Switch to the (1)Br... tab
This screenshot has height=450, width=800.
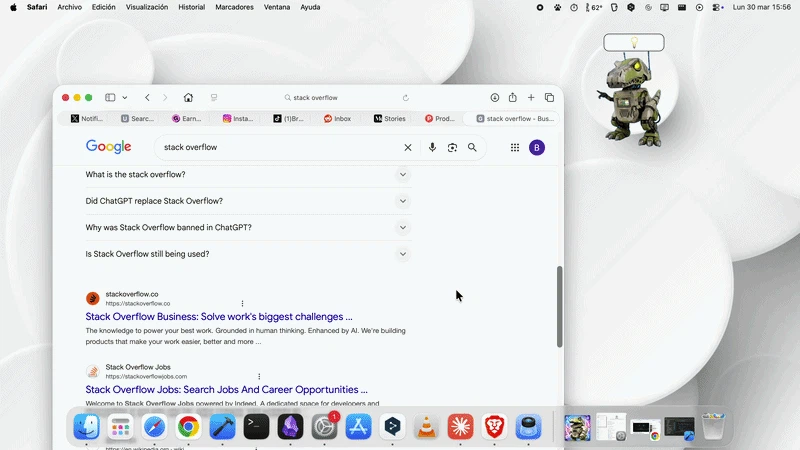pyautogui.click(x=288, y=118)
